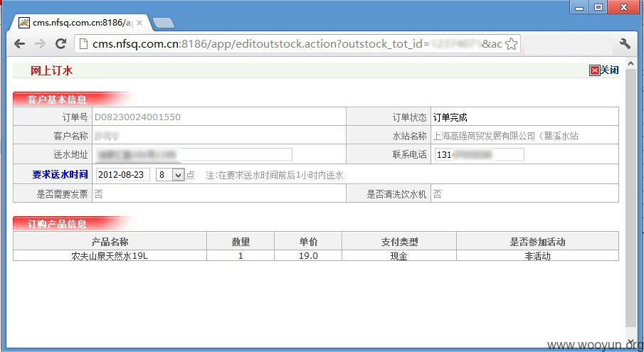The image size is (644, 352).
Task: Click the 关闭 link text
Action: [x=610, y=70]
